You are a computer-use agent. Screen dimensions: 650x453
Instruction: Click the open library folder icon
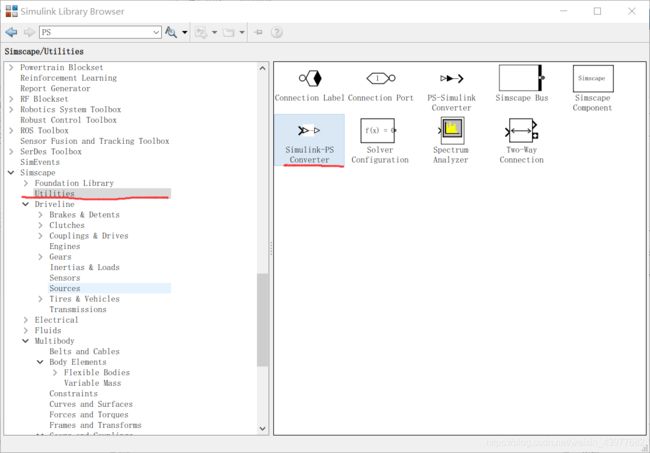pos(228,32)
